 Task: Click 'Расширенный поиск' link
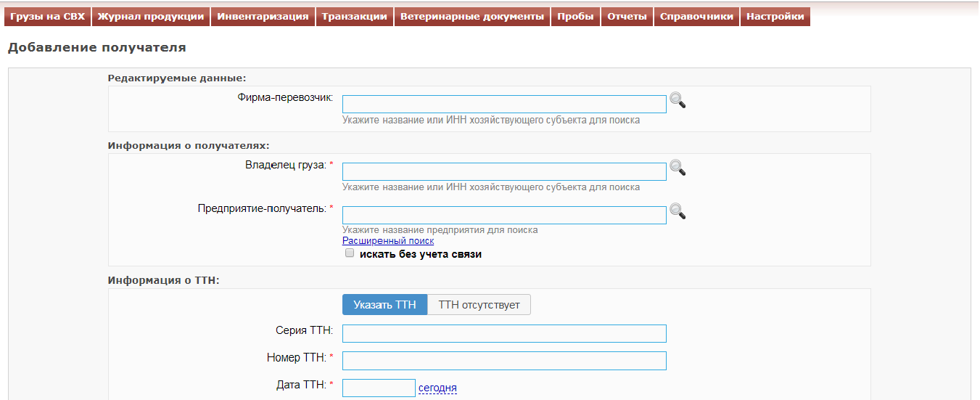point(388,241)
